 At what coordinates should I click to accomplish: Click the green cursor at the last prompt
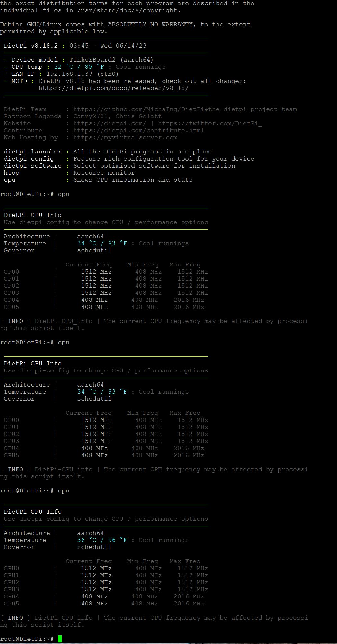[60, 639]
